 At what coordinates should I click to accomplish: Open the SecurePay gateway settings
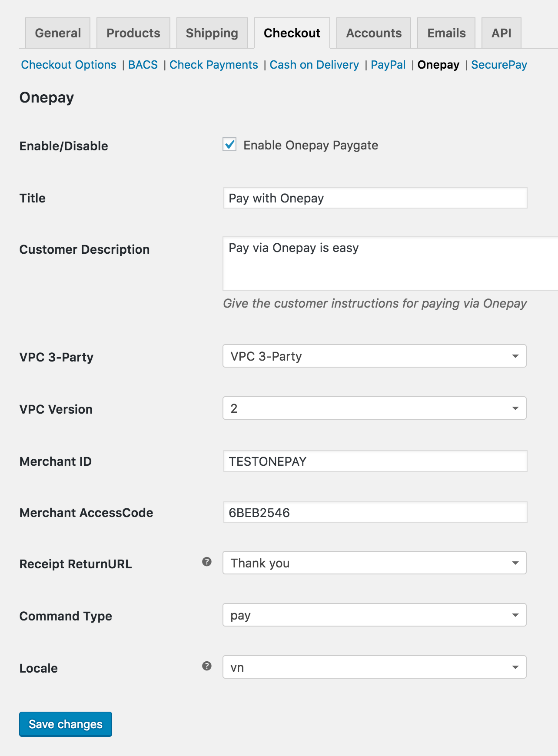(499, 65)
